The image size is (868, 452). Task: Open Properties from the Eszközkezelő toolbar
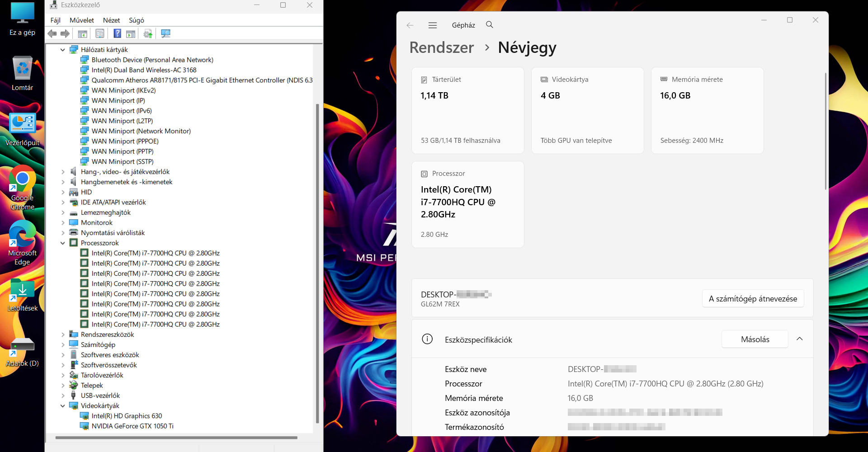coord(100,33)
